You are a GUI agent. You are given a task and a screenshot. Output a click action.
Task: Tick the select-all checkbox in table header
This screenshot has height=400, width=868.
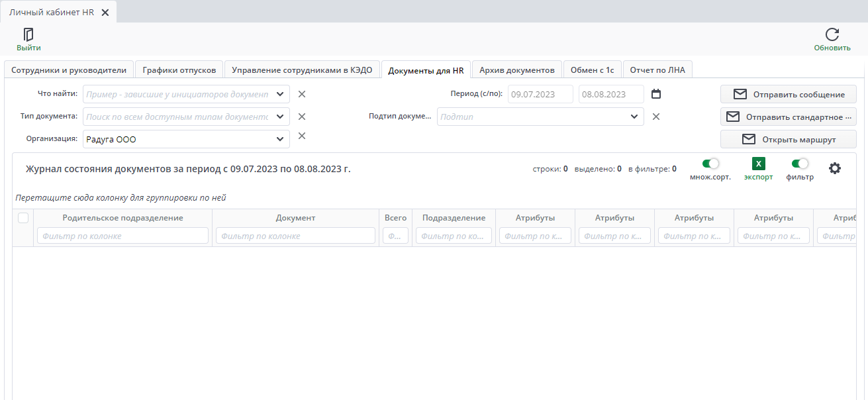coord(23,218)
